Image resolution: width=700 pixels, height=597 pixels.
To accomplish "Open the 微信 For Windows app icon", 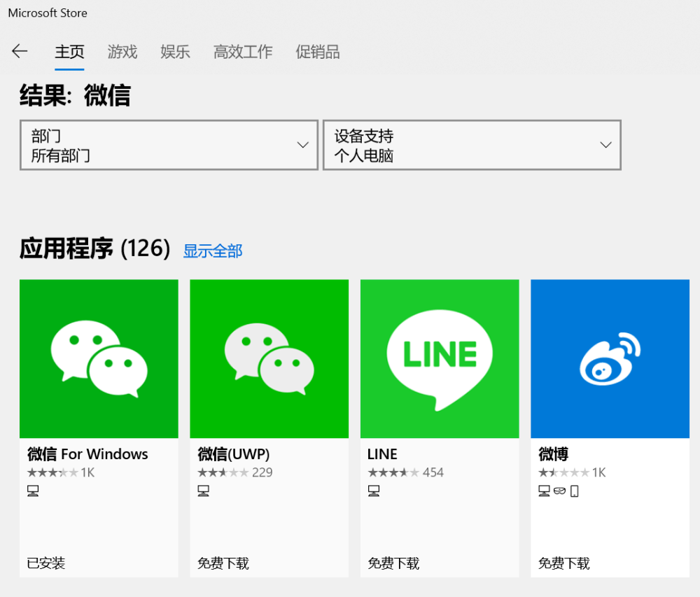I will (99, 358).
